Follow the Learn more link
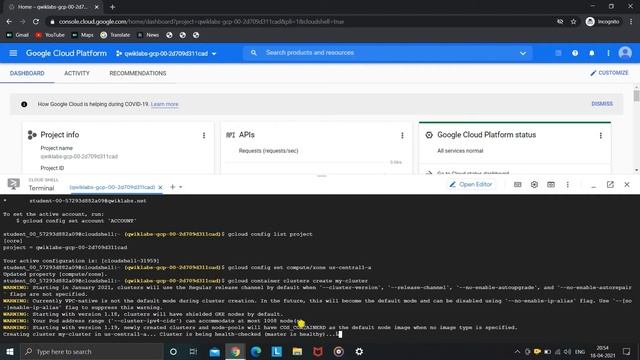 164,104
